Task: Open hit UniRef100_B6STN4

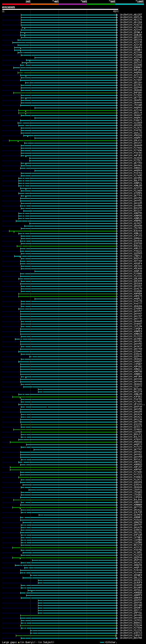Action: pos(131,638)
